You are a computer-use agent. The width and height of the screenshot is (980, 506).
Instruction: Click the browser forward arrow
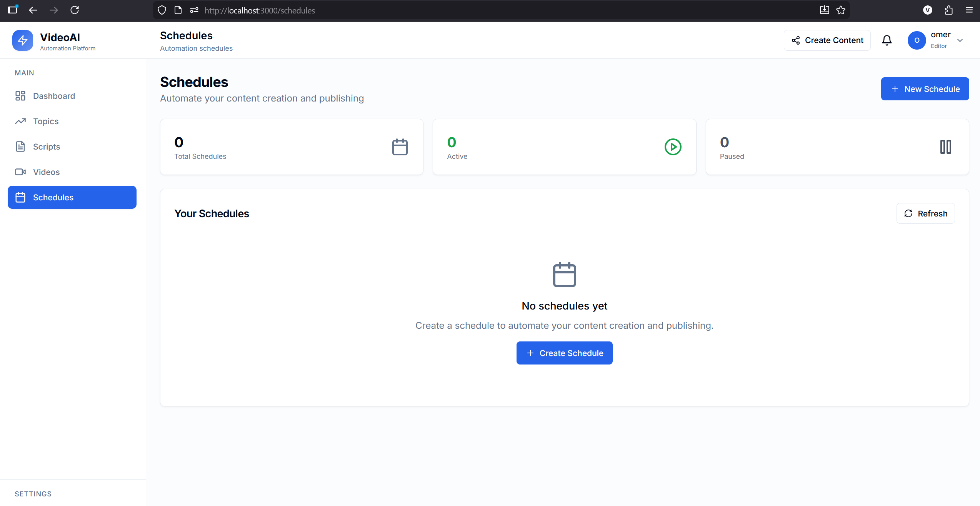(54, 10)
